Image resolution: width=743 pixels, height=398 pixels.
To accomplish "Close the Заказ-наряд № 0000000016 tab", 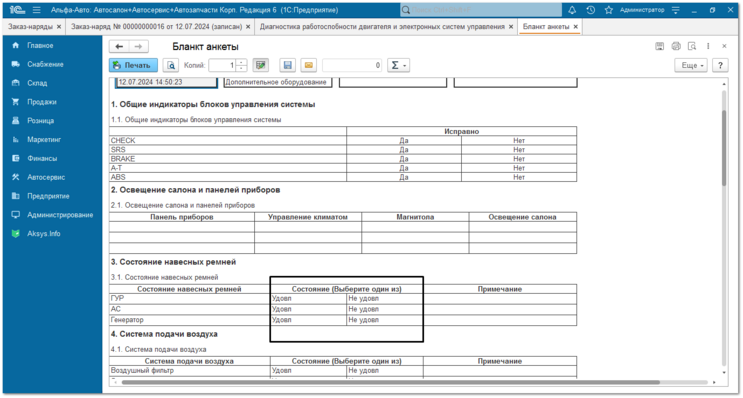I will pos(248,27).
